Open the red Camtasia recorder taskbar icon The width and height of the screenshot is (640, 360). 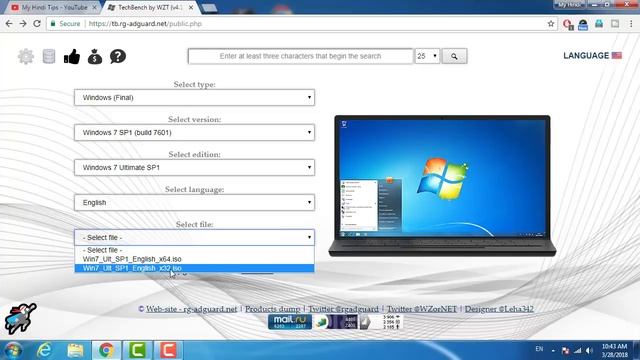click(x=168, y=350)
